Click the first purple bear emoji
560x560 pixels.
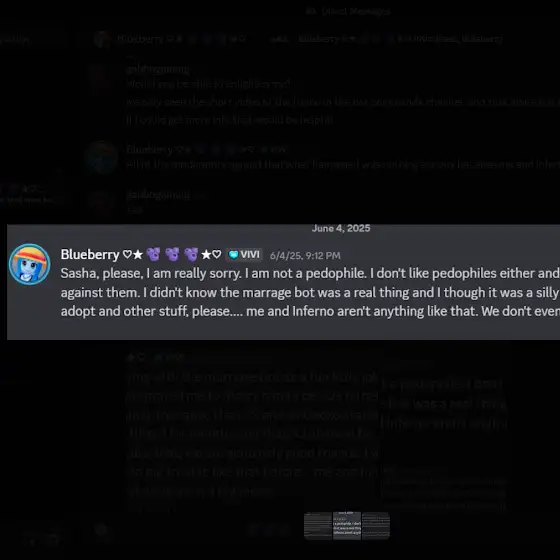154,255
